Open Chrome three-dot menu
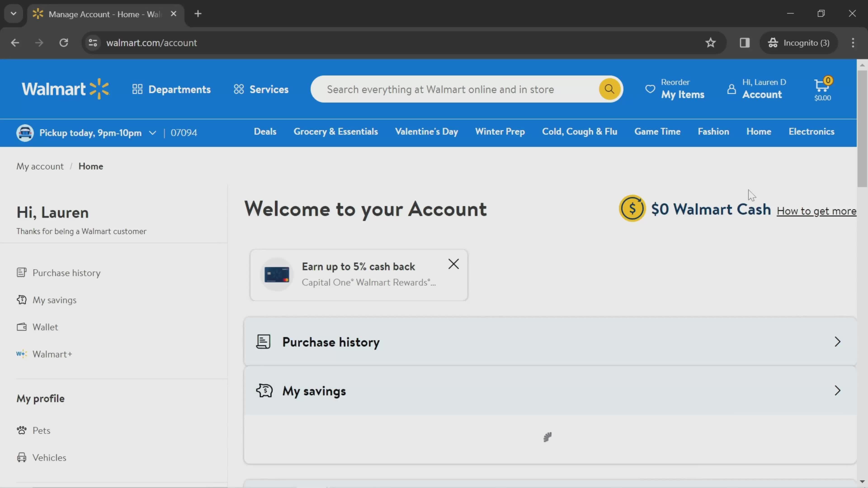This screenshot has height=488, width=868. pyautogui.click(x=853, y=43)
